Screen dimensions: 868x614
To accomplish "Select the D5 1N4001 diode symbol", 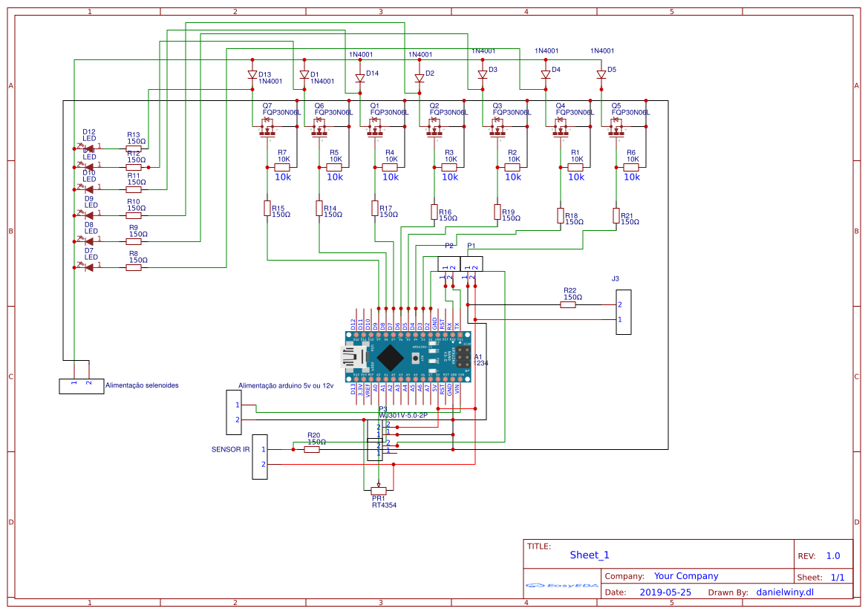I will [600, 74].
